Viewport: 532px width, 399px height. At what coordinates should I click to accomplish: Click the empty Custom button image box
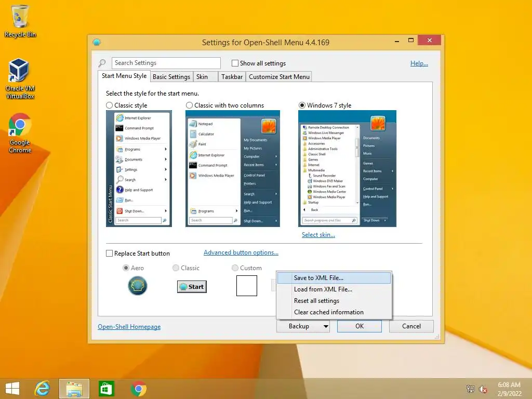[x=247, y=286]
